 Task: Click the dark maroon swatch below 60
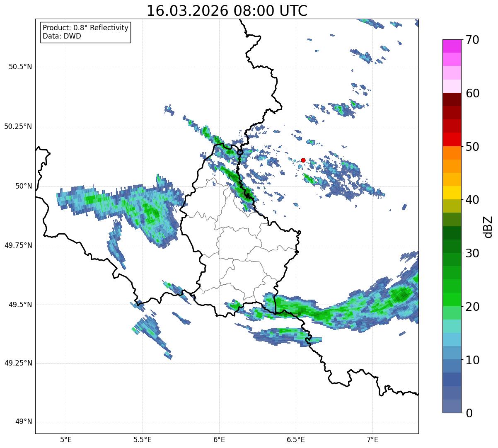452,99
